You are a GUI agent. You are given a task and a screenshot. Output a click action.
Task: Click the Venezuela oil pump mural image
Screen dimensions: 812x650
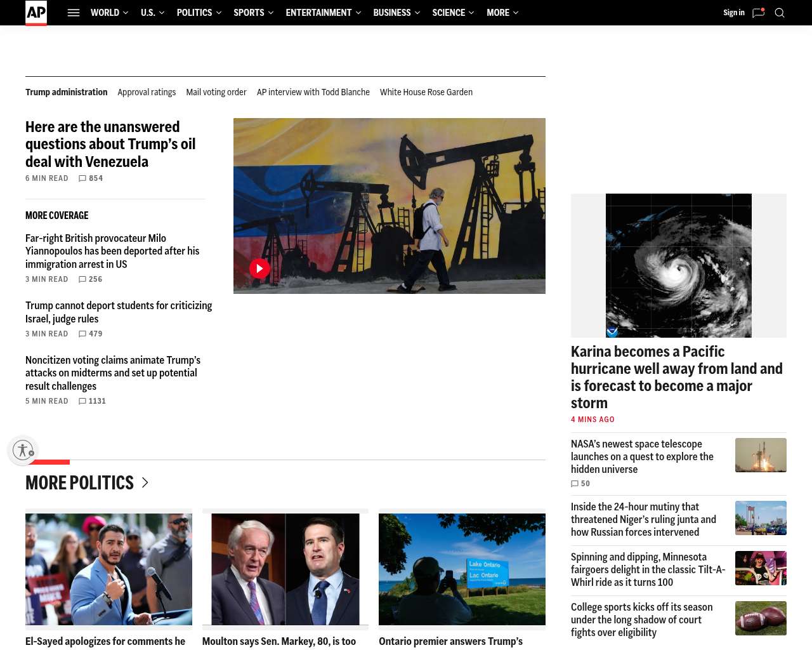click(x=390, y=206)
